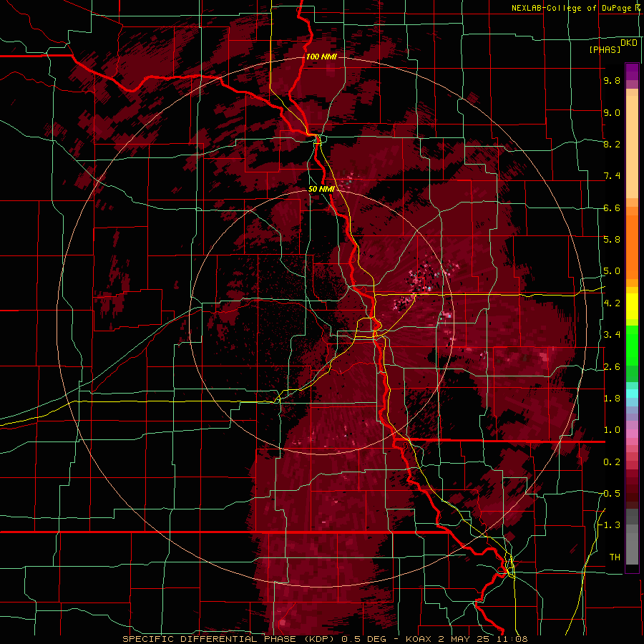Click the [PHAS] units label
The height and width of the screenshot is (644, 644).
(605, 50)
